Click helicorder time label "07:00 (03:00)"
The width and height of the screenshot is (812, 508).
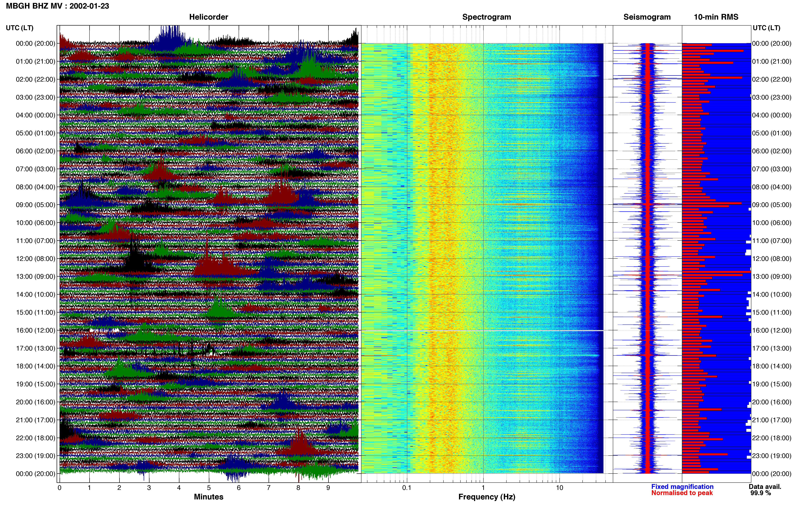(x=35, y=169)
